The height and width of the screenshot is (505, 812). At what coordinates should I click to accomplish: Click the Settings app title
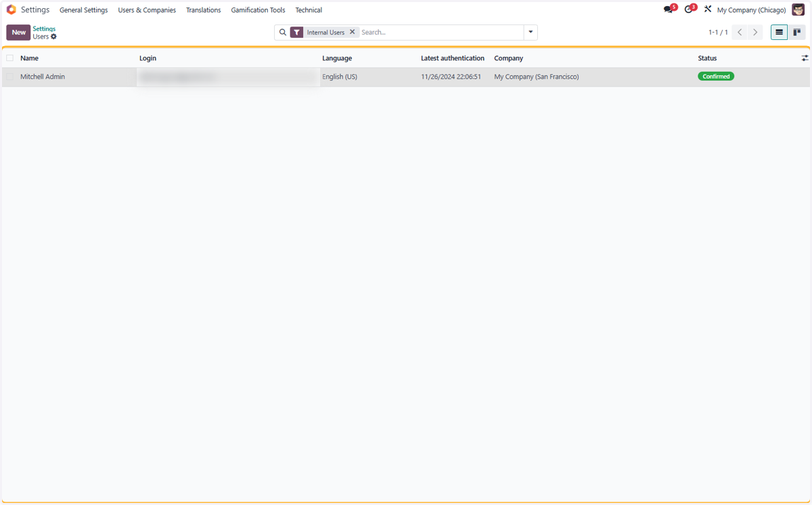pyautogui.click(x=35, y=10)
